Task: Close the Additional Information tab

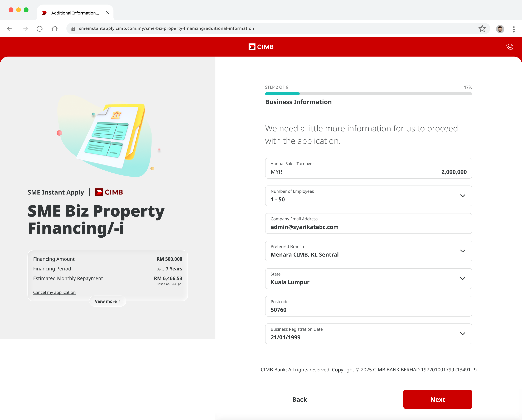Action: (x=108, y=13)
